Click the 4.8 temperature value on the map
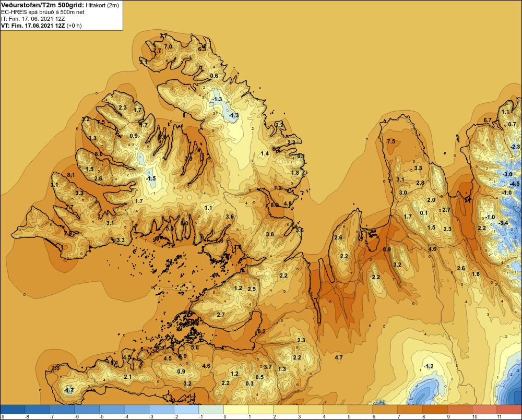Screen dimensions: 522x420 pos(288,203)
